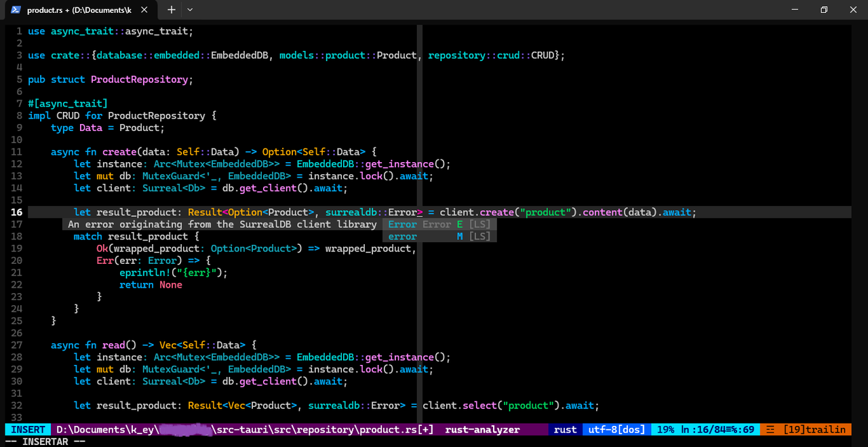
Task: Click the PowerShell icon on the product.rs tab
Action: coord(15,9)
